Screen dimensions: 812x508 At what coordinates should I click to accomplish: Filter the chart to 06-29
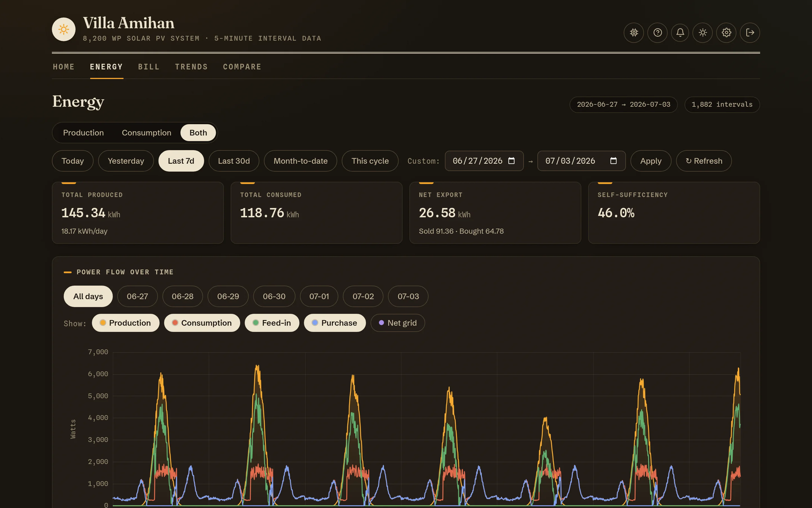[x=228, y=296]
